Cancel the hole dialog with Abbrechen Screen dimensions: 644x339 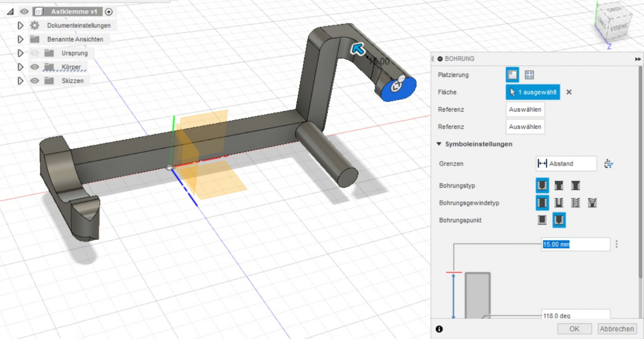[616, 329]
